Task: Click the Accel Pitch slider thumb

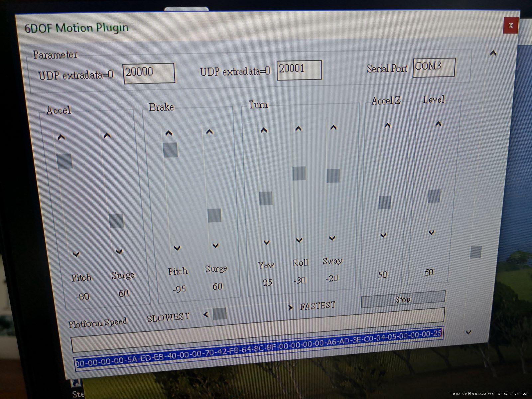Action: pos(65,161)
